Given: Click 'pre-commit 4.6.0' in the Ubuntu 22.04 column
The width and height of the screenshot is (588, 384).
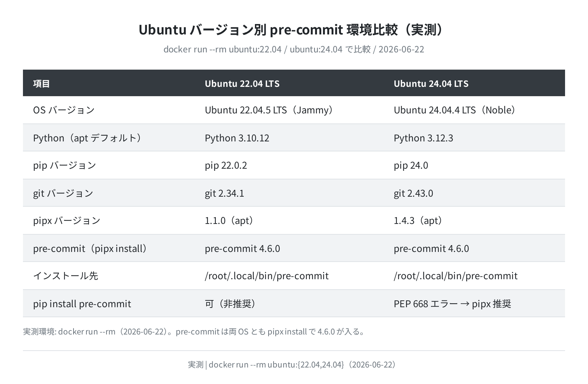Looking at the screenshot, I should click(x=242, y=248).
